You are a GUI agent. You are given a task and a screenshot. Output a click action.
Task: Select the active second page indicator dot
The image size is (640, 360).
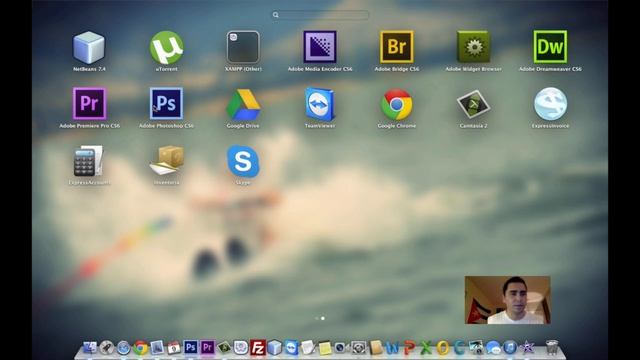click(x=323, y=318)
